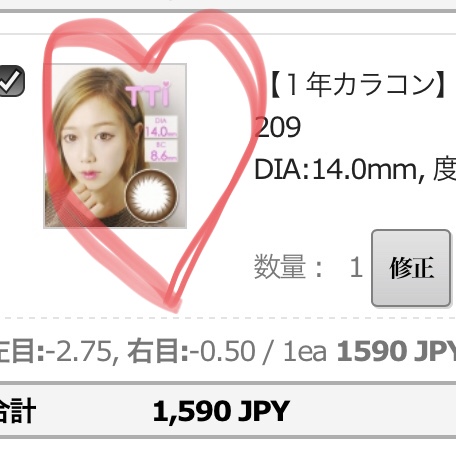Click the brown lens preview circle
456x456 pixels.
click(x=152, y=195)
